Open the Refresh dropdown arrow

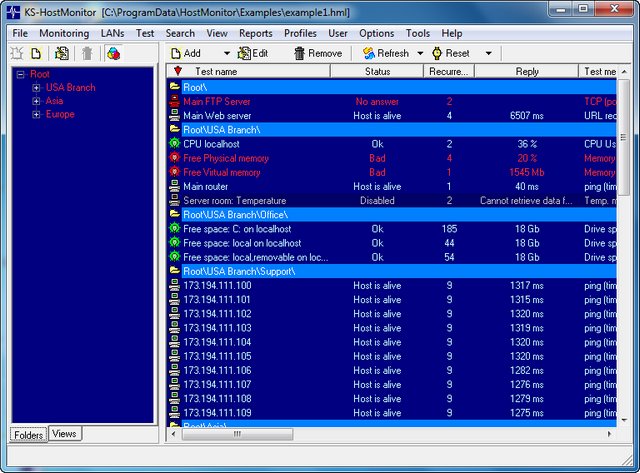pos(420,53)
